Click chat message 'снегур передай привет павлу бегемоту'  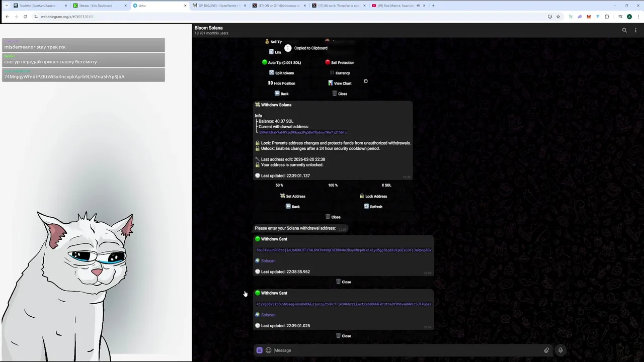point(84,60)
